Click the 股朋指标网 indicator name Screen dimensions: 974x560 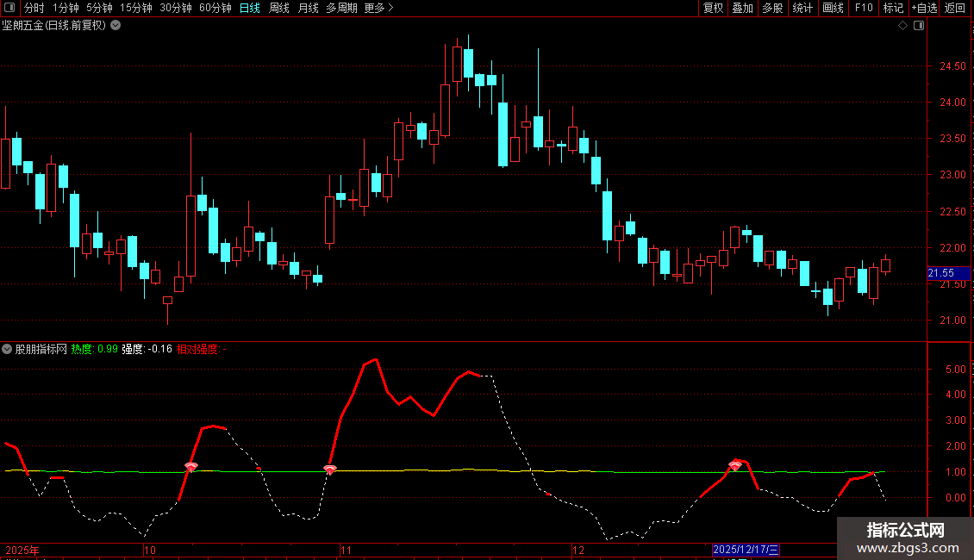tap(41, 349)
